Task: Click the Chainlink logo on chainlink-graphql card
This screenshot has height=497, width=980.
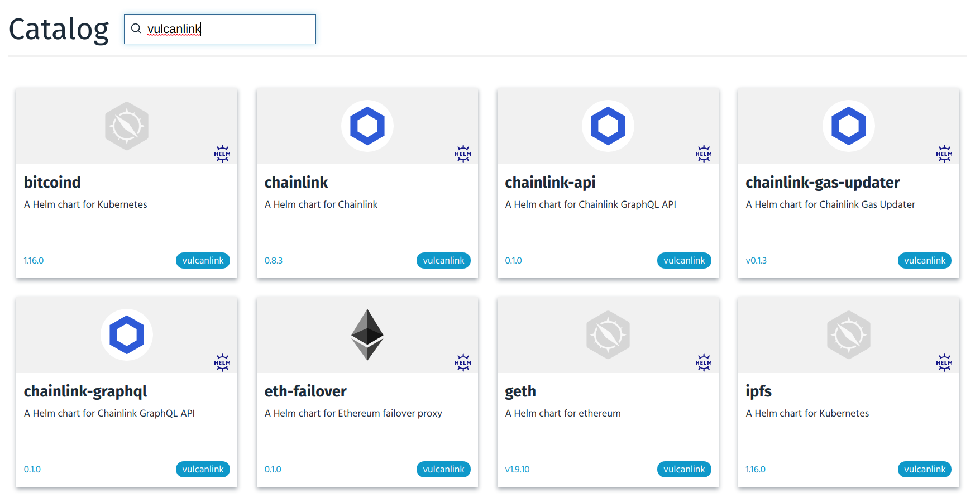Action: 126,334
